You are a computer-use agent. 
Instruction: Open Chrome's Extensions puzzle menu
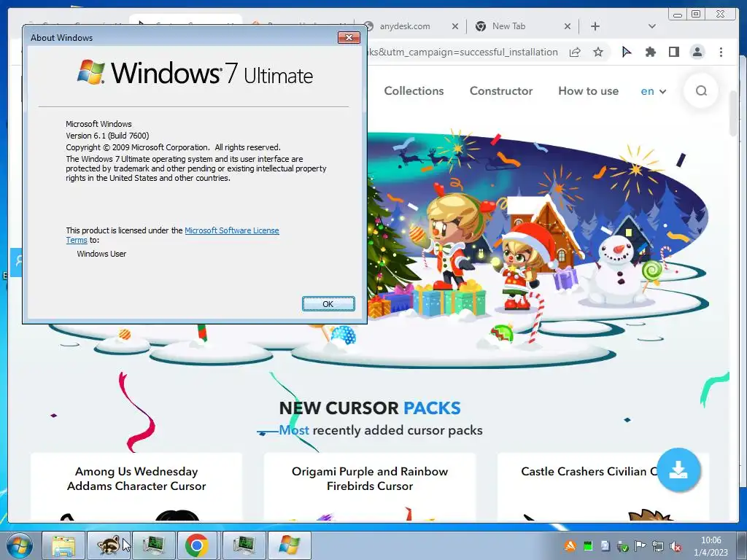650,52
